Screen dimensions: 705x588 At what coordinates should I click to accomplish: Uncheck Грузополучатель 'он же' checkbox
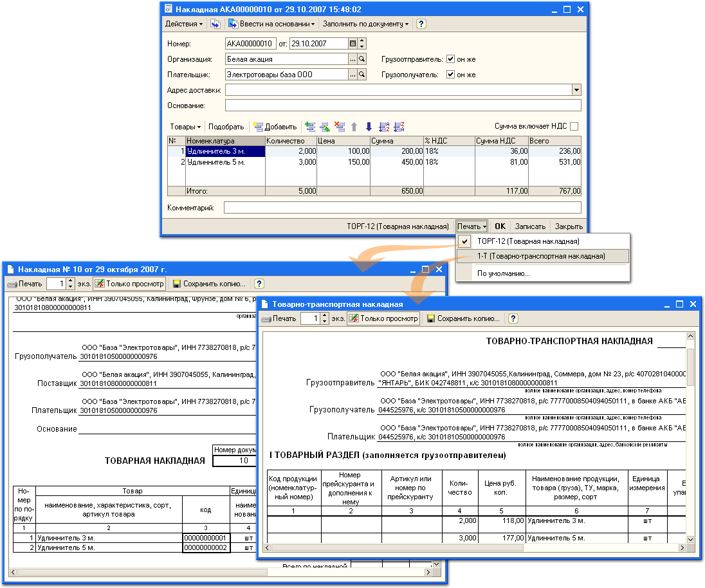(x=450, y=75)
